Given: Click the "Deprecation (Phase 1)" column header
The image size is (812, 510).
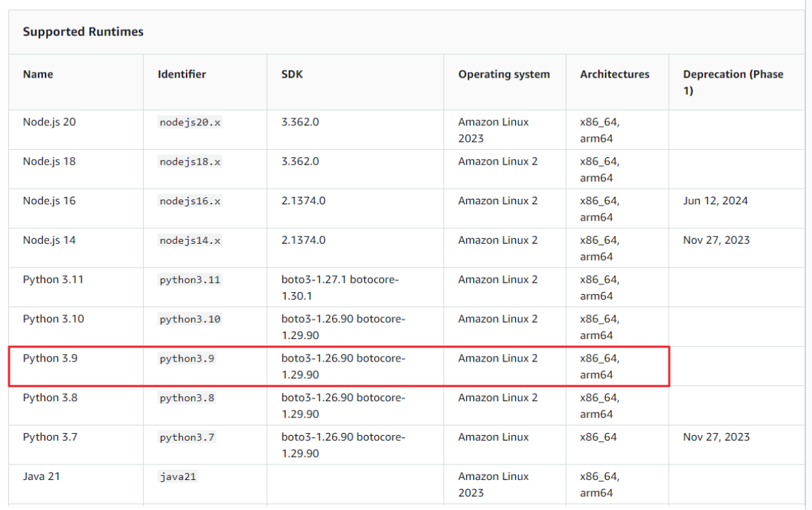Looking at the screenshot, I should click(733, 82).
